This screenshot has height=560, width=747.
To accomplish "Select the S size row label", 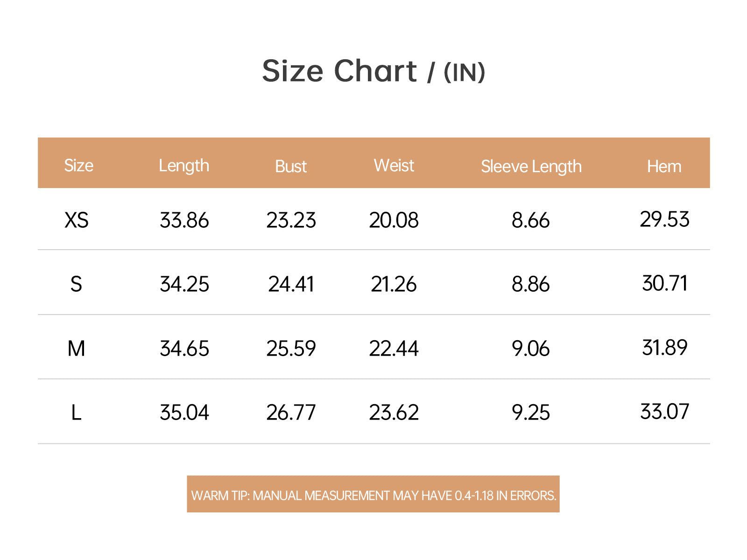I will [76, 284].
